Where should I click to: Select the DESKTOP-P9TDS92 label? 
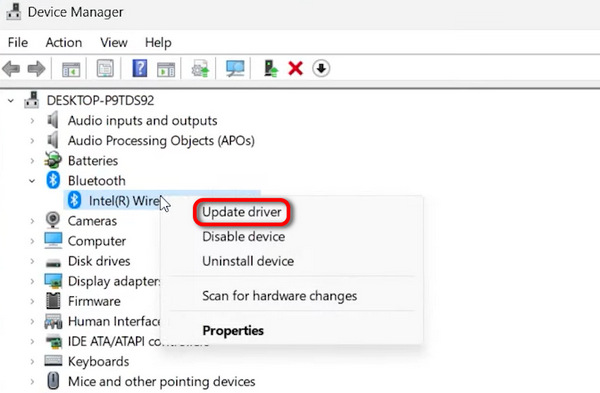pos(100,100)
